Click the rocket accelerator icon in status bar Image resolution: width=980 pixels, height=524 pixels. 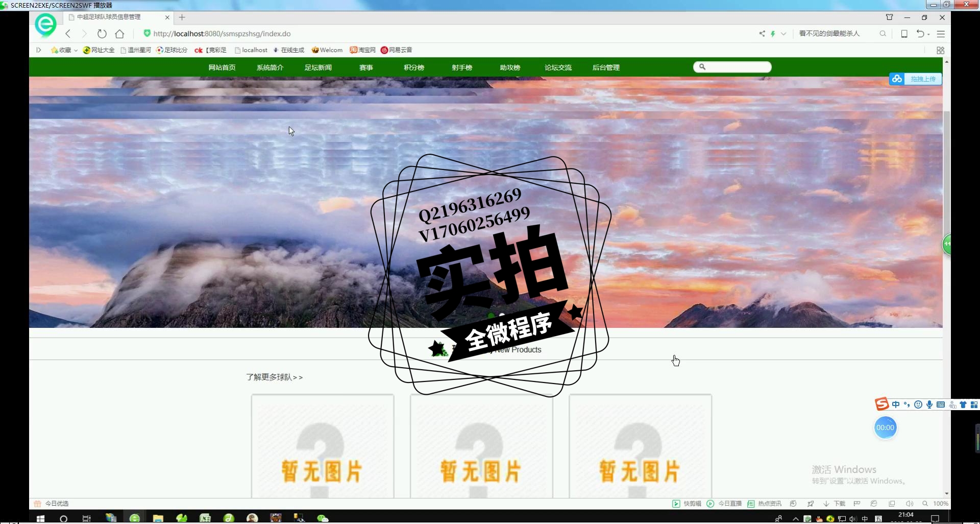tap(811, 504)
